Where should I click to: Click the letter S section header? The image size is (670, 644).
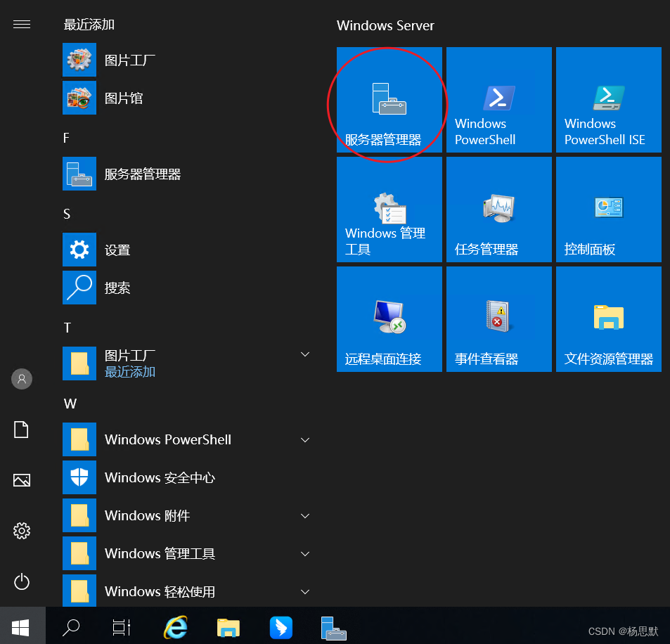point(67,214)
